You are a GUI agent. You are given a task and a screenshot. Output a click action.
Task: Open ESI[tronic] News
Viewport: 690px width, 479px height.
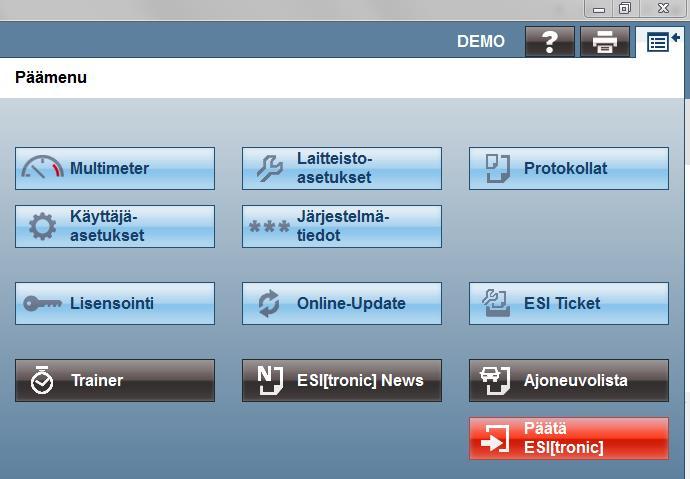coord(342,380)
